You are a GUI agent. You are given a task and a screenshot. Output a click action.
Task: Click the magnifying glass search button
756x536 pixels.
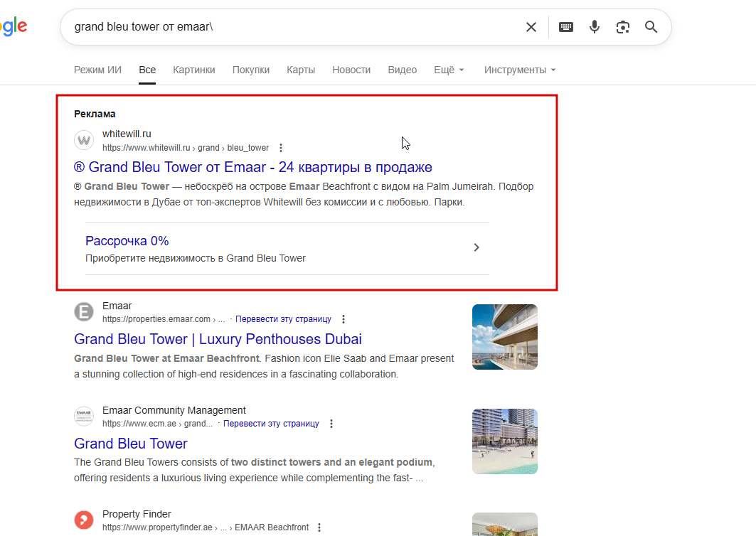point(651,27)
